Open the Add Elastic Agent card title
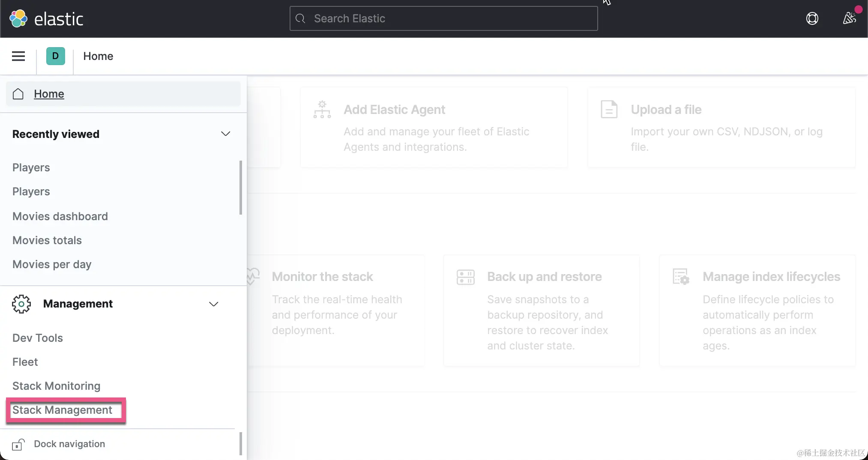 tap(394, 110)
